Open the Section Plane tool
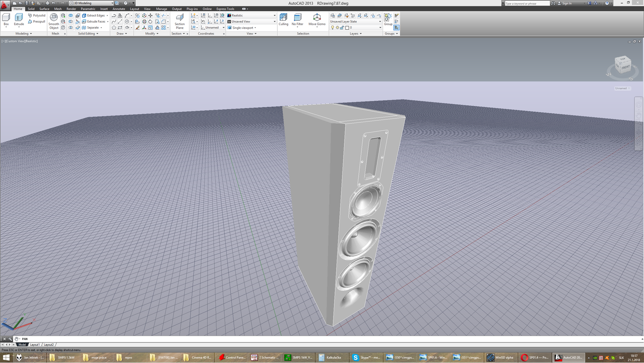644x363 pixels. (x=180, y=22)
